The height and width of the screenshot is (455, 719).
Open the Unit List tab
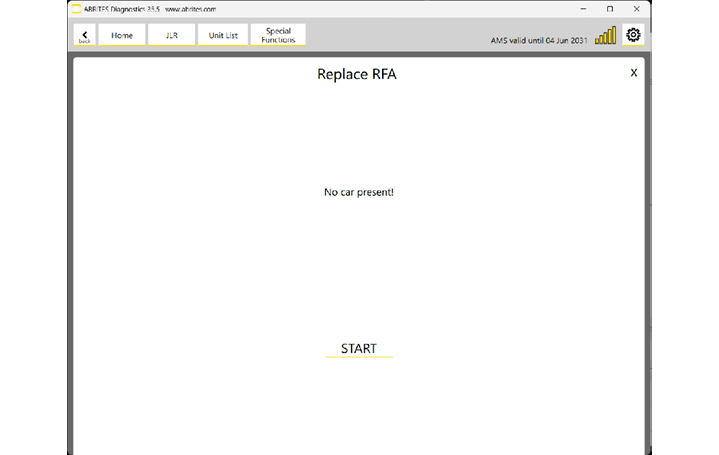pos(223,35)
